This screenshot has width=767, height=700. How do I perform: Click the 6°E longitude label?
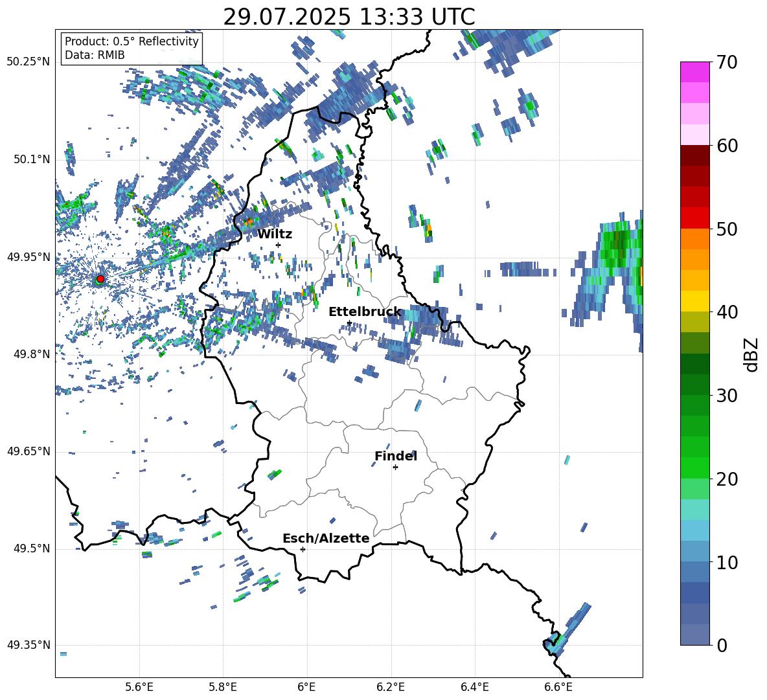tap(306, 687)
